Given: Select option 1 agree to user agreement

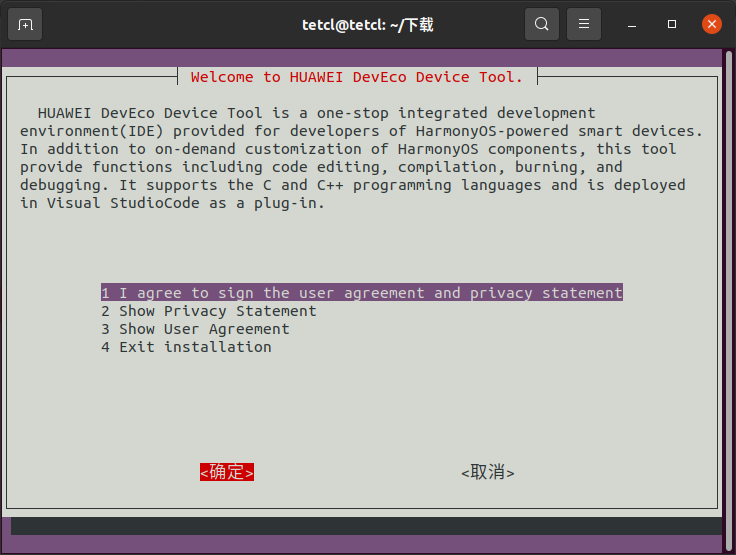Looking at the screenshot, I should (x=361, y=293).
